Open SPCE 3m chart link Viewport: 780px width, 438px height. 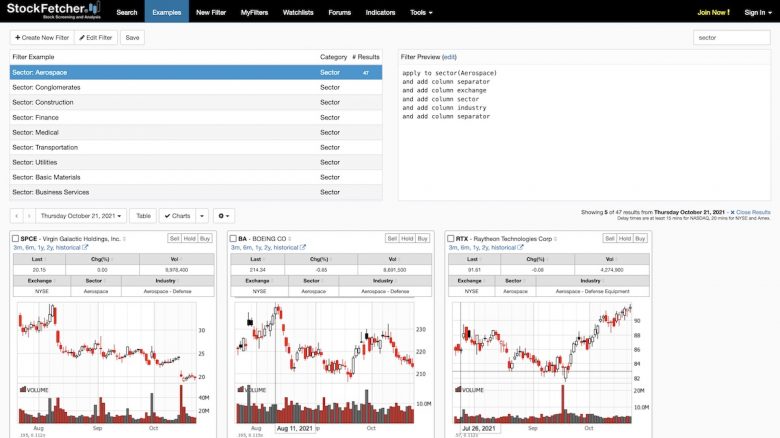click(17, 247)
